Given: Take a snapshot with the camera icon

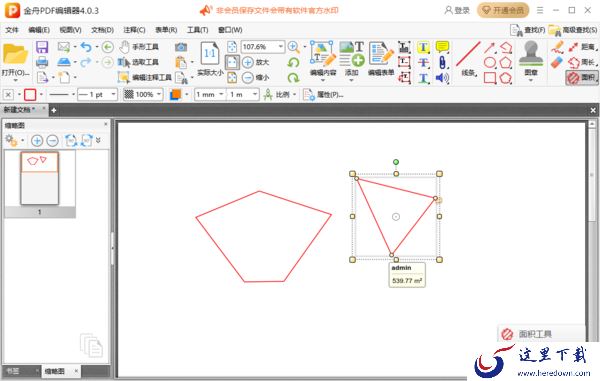Looking at the screenshot, I should tap(181, 47).
